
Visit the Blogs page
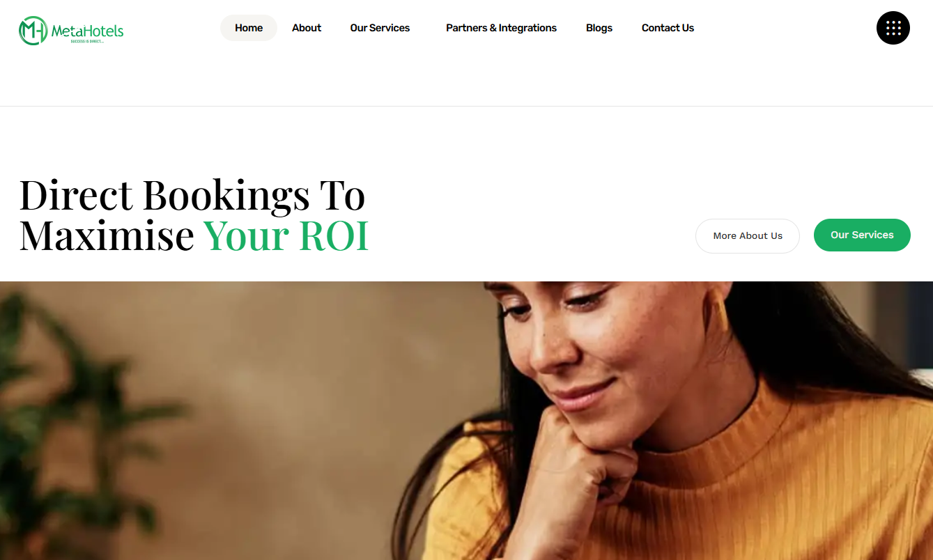pyautogui.click(x=599, y=28)
